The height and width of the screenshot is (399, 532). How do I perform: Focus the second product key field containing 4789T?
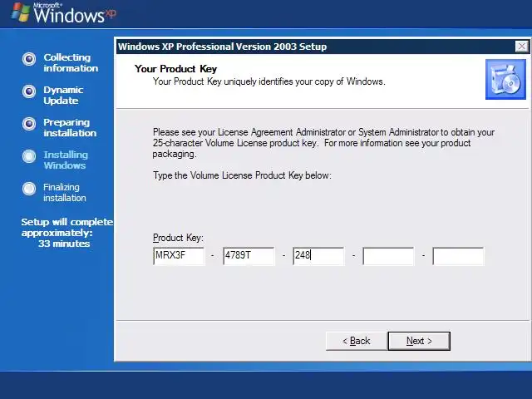[x=249, y=256]
